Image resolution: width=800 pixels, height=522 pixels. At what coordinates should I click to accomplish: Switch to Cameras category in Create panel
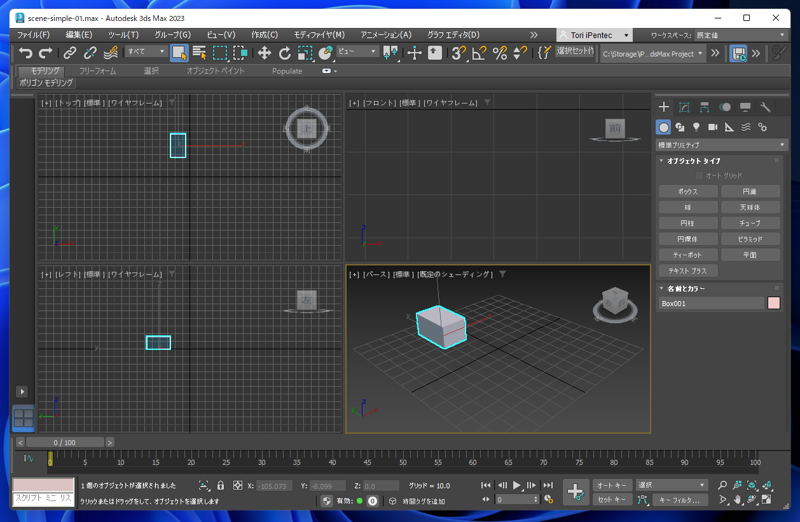713,127
